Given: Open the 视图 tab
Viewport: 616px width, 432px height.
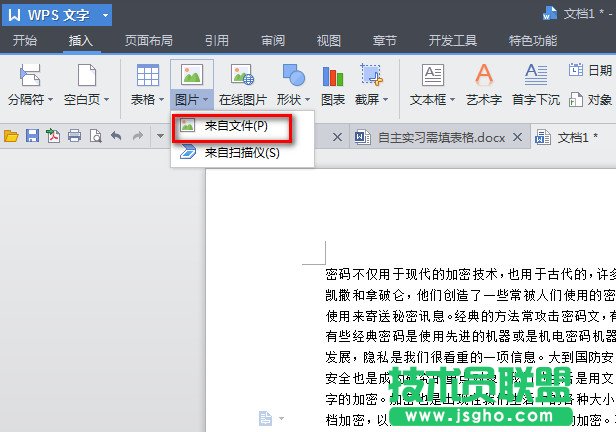Looking at the screenshot, I should pos(328,40).
